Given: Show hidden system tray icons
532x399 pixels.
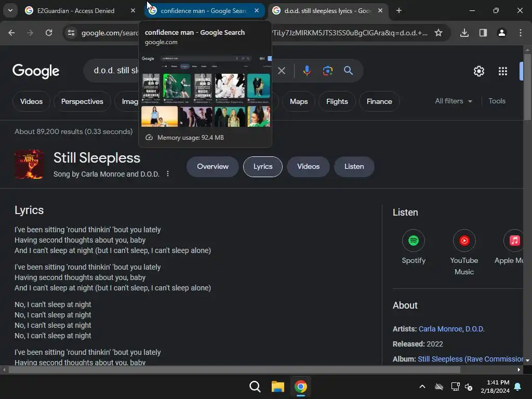Looking at the screenshot, I should (422, 387).
